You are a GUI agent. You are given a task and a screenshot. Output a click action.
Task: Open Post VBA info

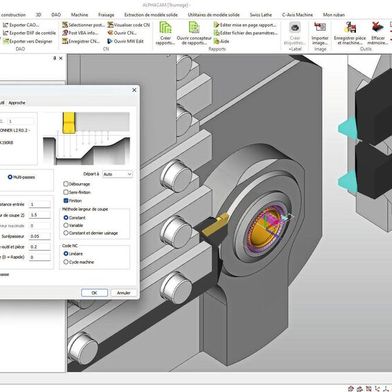pyautogui.click(x=80, y=33)
